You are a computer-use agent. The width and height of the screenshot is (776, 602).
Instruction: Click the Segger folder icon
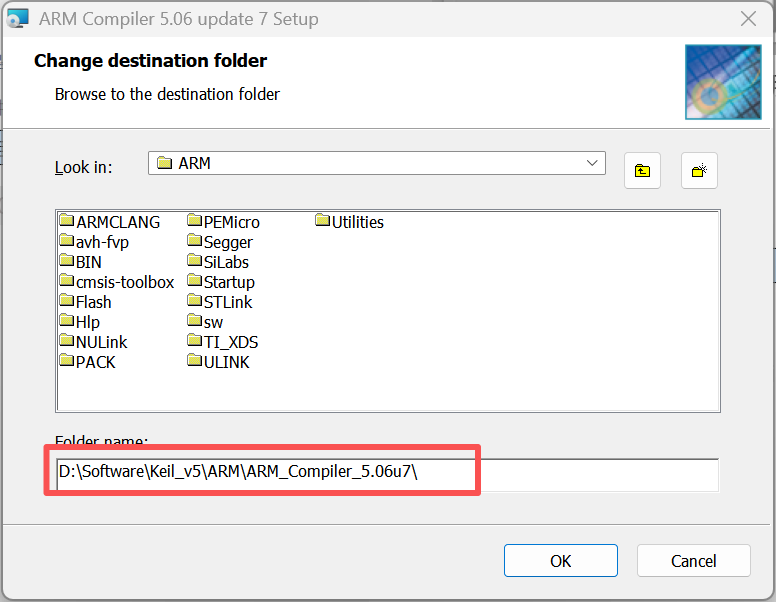(x=194, y=240)
